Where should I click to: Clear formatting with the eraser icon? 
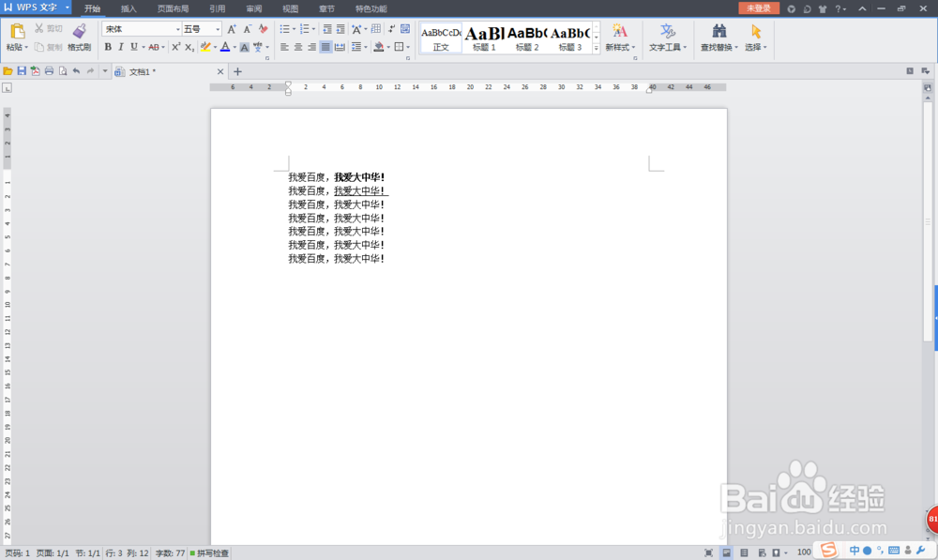pos(263,29)
